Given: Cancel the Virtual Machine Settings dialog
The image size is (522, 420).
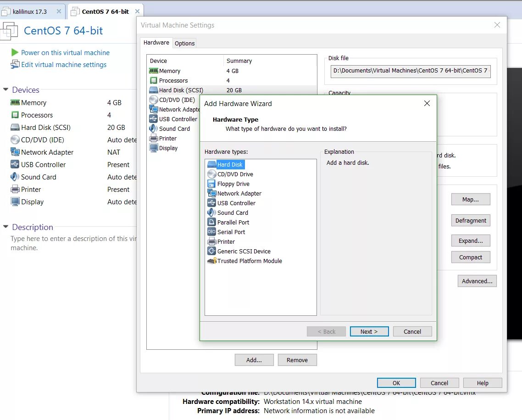Looking at the screenshot, I should tap(439, 383).
